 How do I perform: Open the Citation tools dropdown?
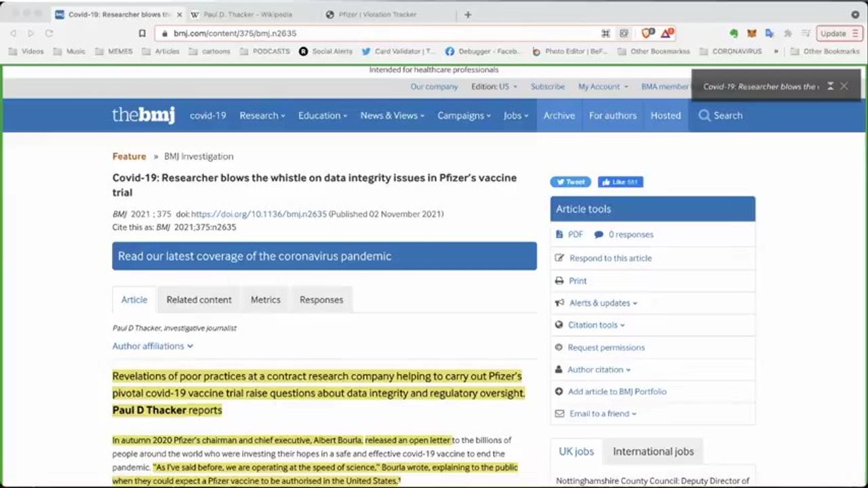pyautogui.click(x=595, y=325)
